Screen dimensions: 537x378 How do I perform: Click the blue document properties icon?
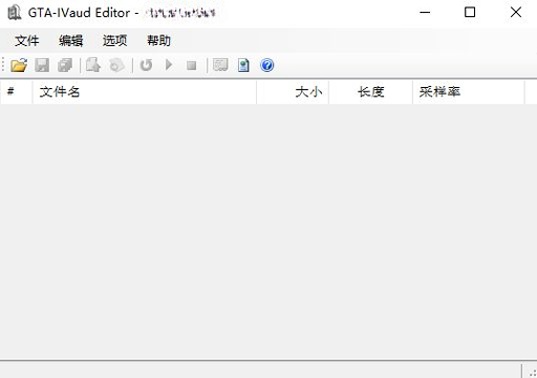point(243,65)
